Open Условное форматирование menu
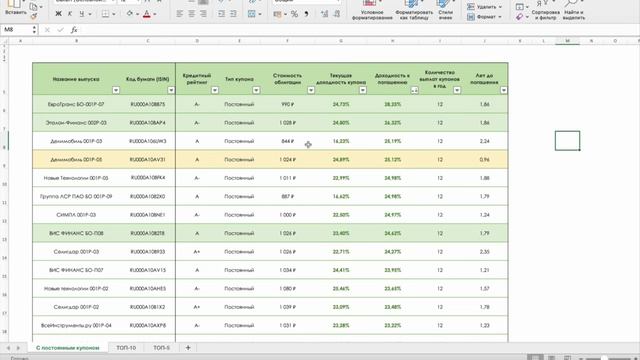This screenshot has width=640, height=360. coord(372,10)
